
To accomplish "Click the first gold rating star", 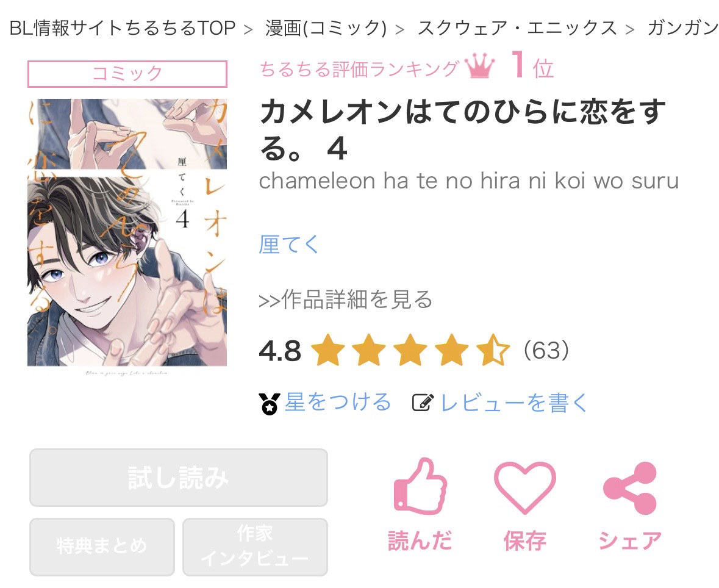I will pyautogui.click(x=328, y=350).
